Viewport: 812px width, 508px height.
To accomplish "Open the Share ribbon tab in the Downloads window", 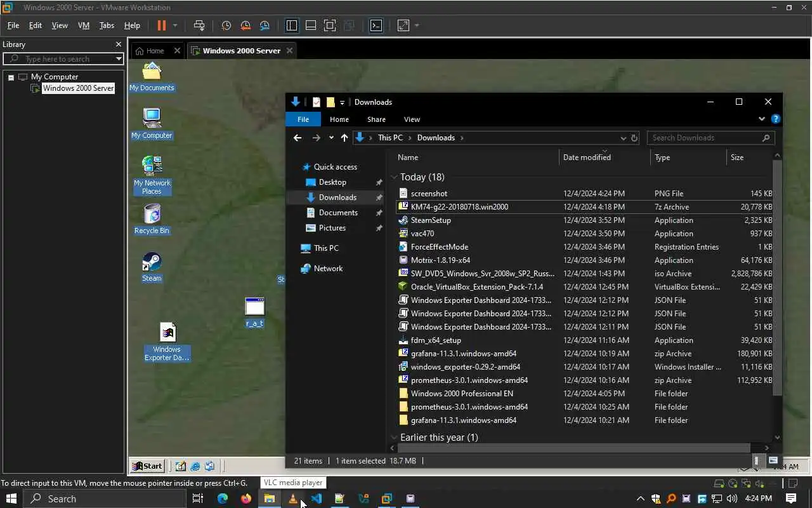I will (x=376, y=119).
